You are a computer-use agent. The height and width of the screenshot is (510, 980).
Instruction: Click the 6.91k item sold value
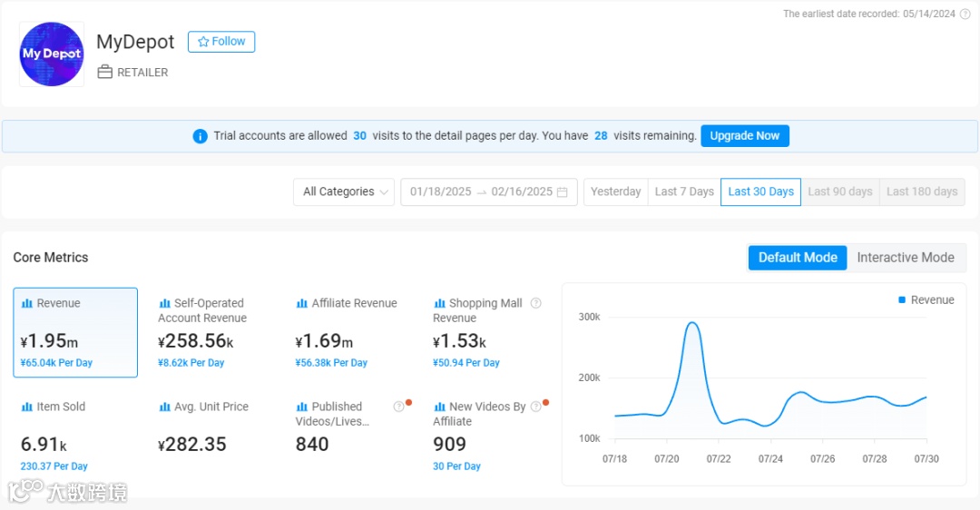(44, 445)
